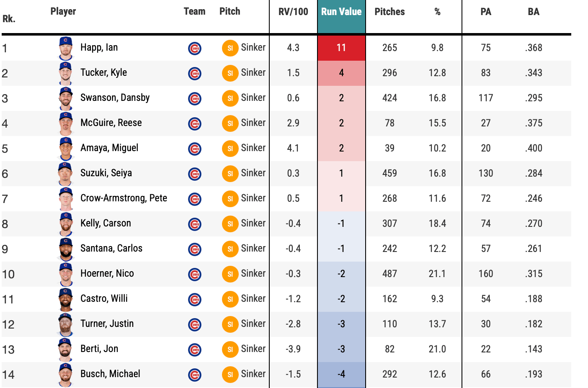Image resolution: width=588 pixels, height=388 pixels.
Task: Click the blue -4 Run Value cell
Action: click(x=341, y=374)
